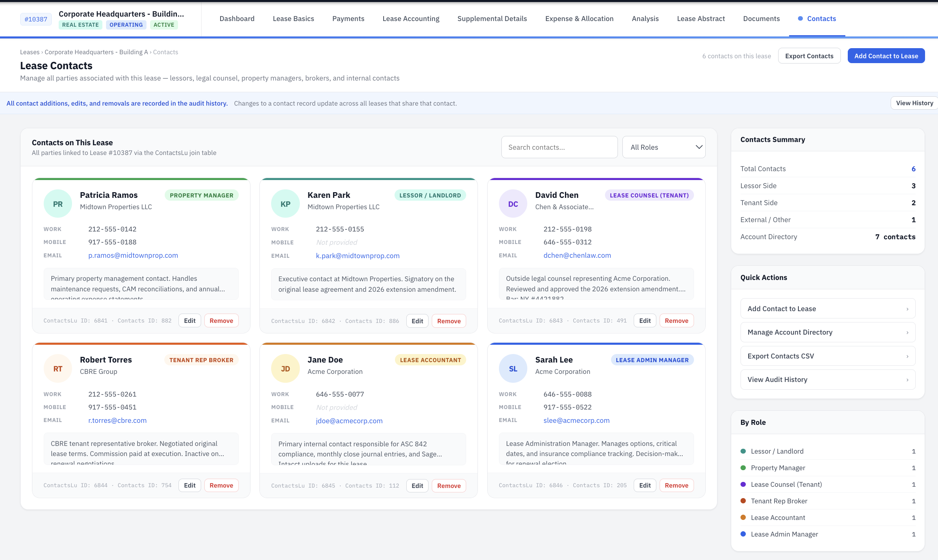Click the Add Contact to Lease button
Image resolution: width=938 pixels, height=560 pixels.
886,55
